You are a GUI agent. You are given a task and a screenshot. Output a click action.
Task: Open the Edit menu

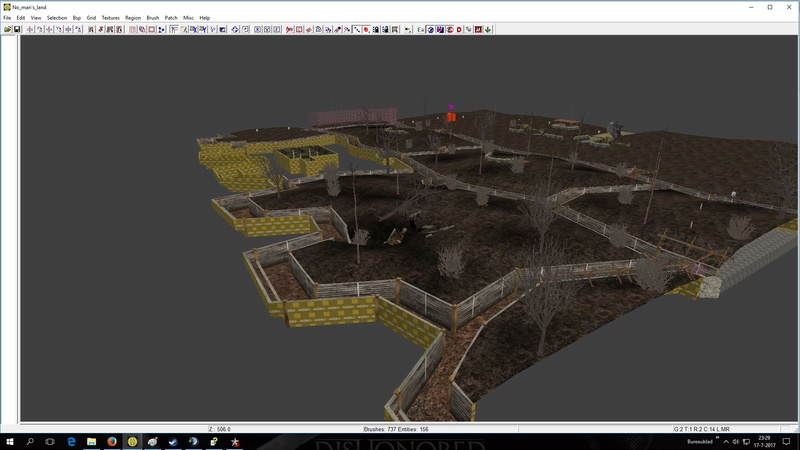20,18
